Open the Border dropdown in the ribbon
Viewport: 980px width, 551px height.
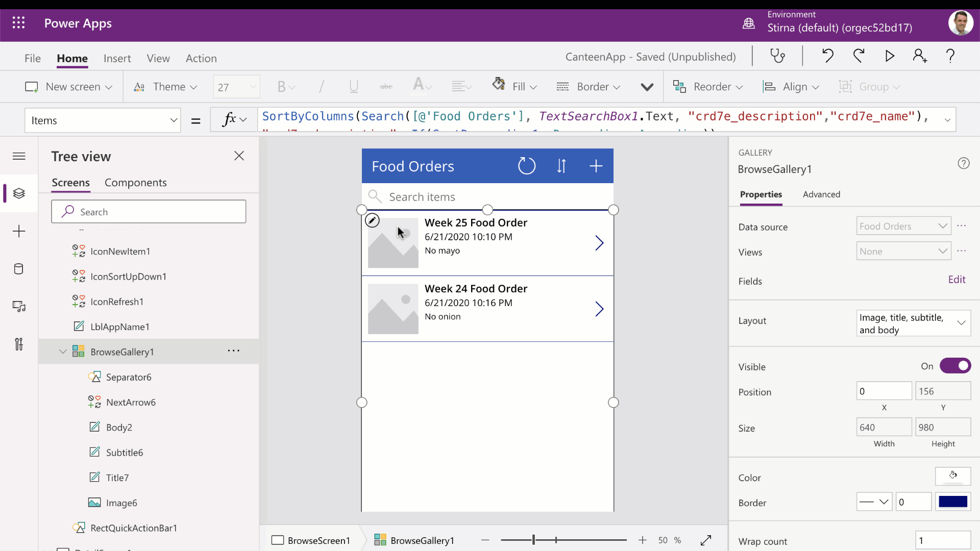click(x=588, y=87)
